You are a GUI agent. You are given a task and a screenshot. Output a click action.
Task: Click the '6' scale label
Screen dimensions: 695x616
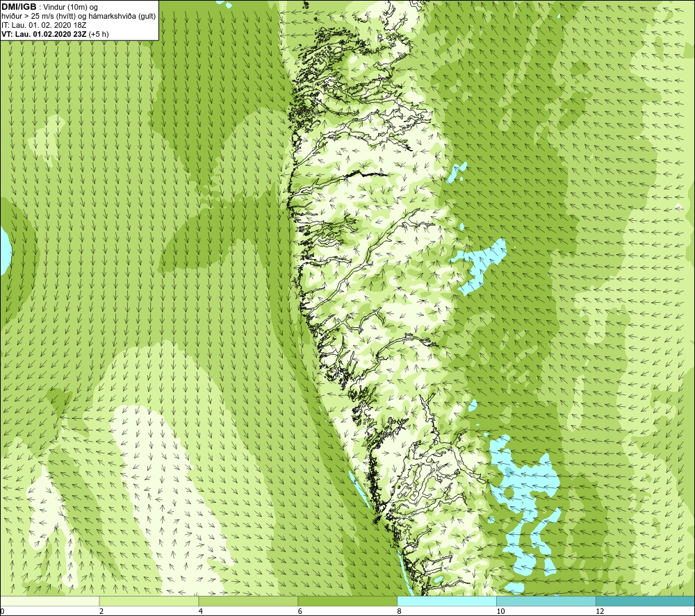(300, 611)
